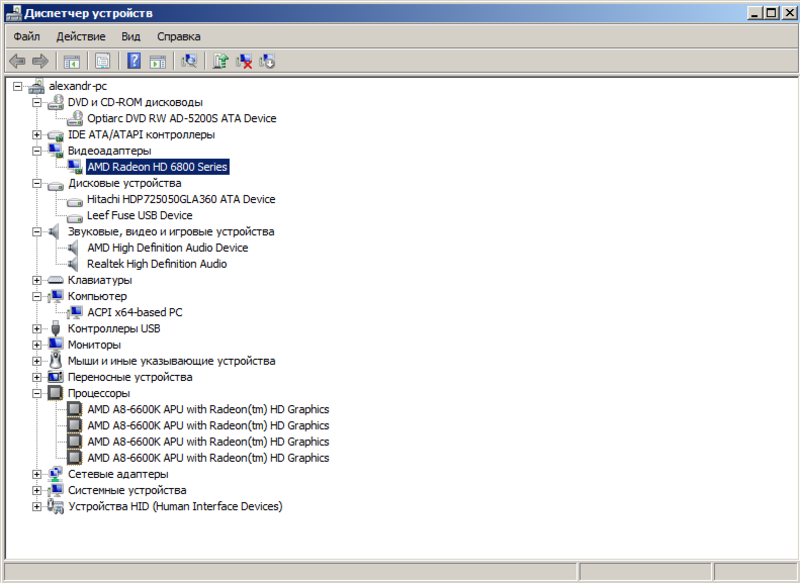Expand Мыши и иные указывающие устройства
Screen dimensions: 800x583
(x=36, y=361)
